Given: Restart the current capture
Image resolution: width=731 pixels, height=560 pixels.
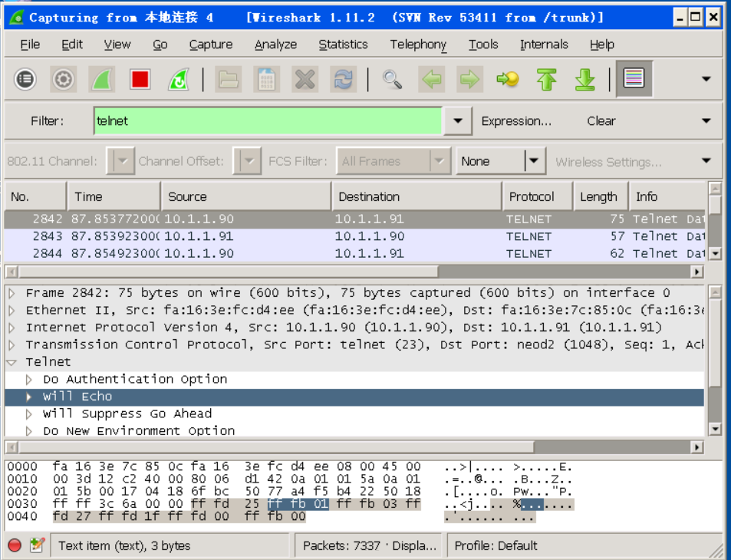Looking at the screenshot, I should click(179, 79).
